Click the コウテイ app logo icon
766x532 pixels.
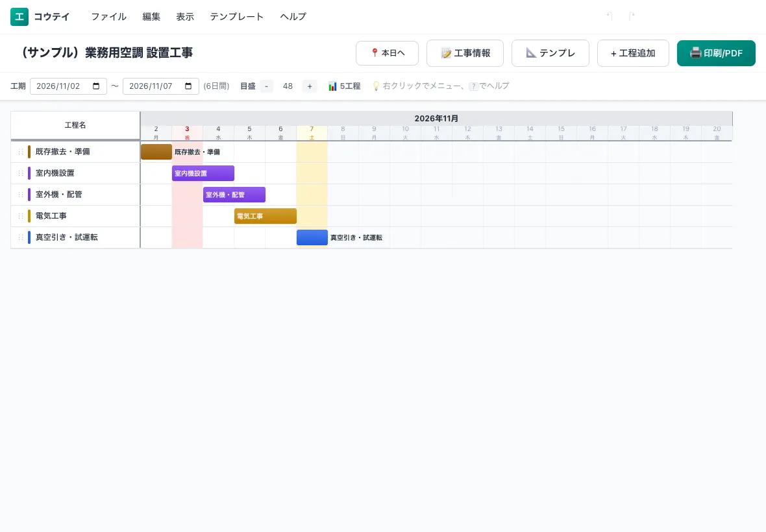tap(19, 17)
